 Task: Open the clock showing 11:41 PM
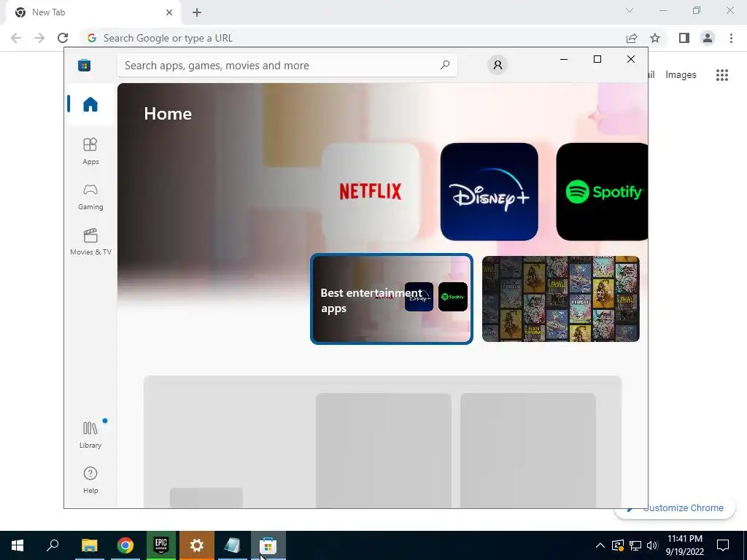pyautogui.click(x=684, y=545)
